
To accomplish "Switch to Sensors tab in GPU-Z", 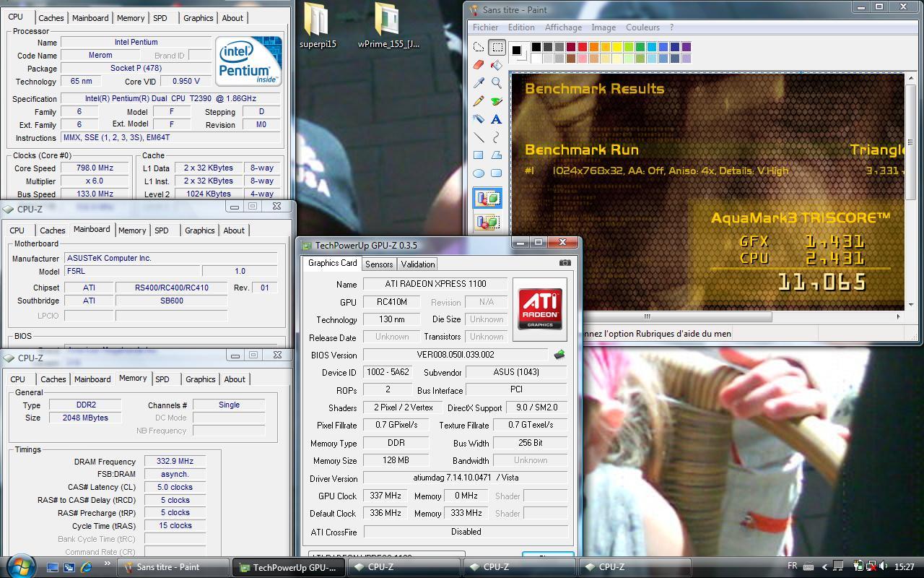I will coord(379,264).
